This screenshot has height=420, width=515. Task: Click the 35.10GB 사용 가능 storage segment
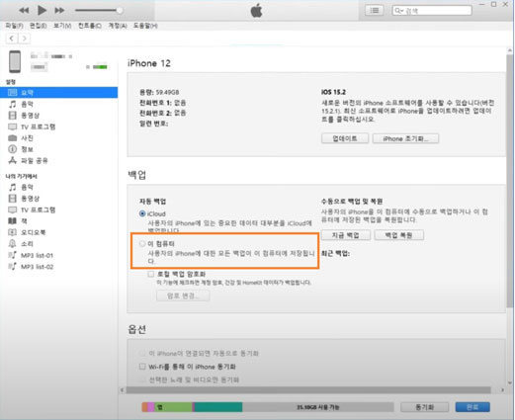coord(318,407)
